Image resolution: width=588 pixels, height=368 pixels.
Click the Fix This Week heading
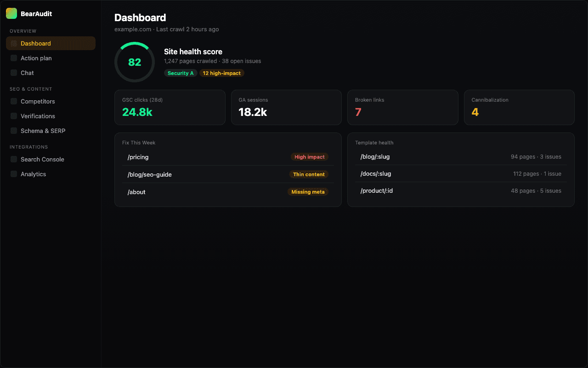click(139, 143)
